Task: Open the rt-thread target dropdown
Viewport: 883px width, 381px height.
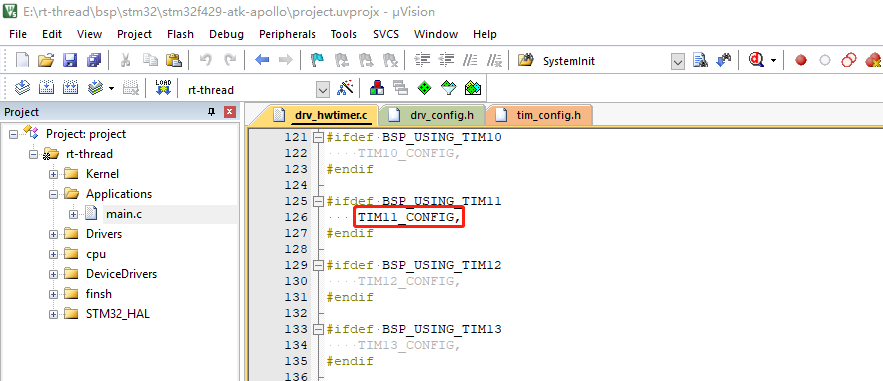Action: [x=323, y=89]
